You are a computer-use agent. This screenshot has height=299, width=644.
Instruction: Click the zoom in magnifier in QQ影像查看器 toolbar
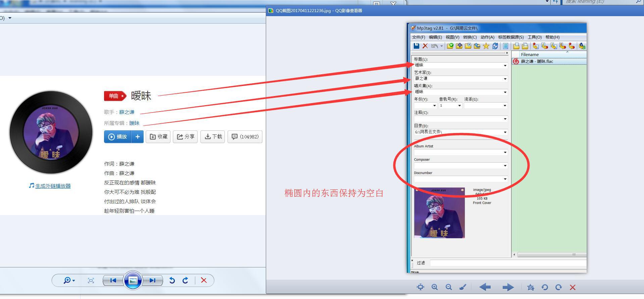[x=435, y=287]
